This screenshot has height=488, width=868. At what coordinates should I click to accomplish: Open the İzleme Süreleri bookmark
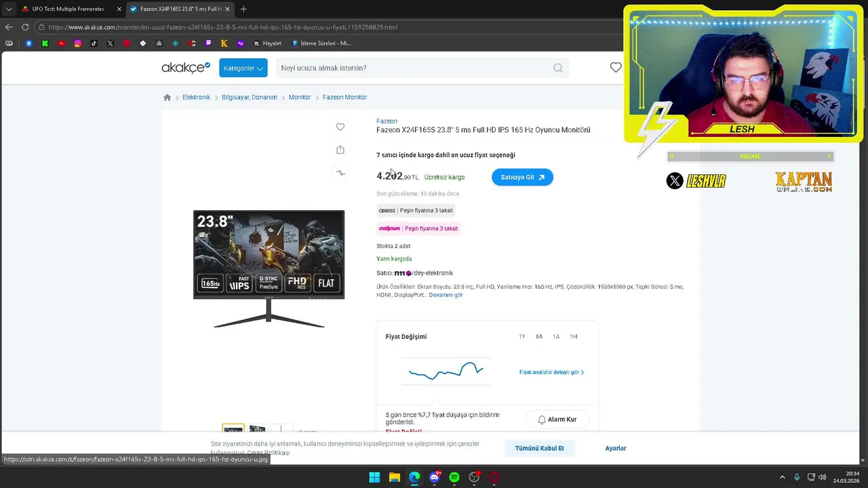point(321,43)
